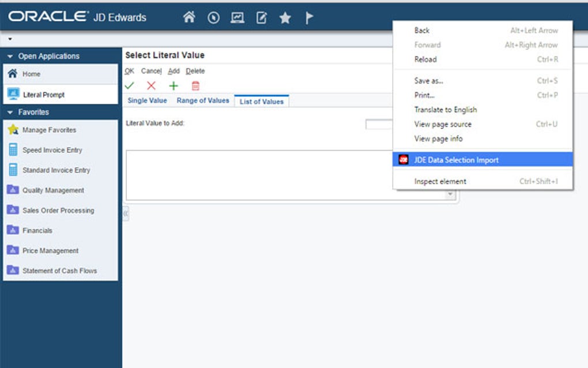Viewport: 588px width, 368px height.
Task: Click the navigation flag icon in banner
Action: (x=309, y=17)
